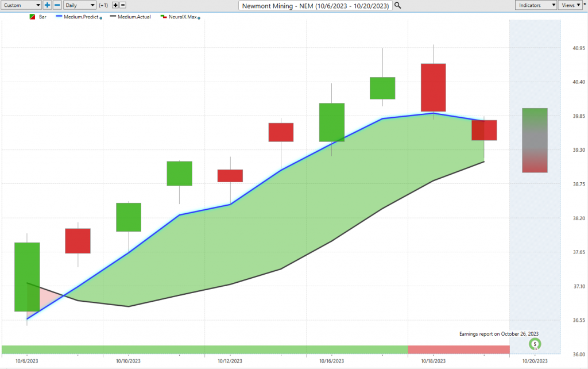Click the info dot next to NeuralX.Max
The height and width of the screenshot is (369, 588).
click(199, 18)
